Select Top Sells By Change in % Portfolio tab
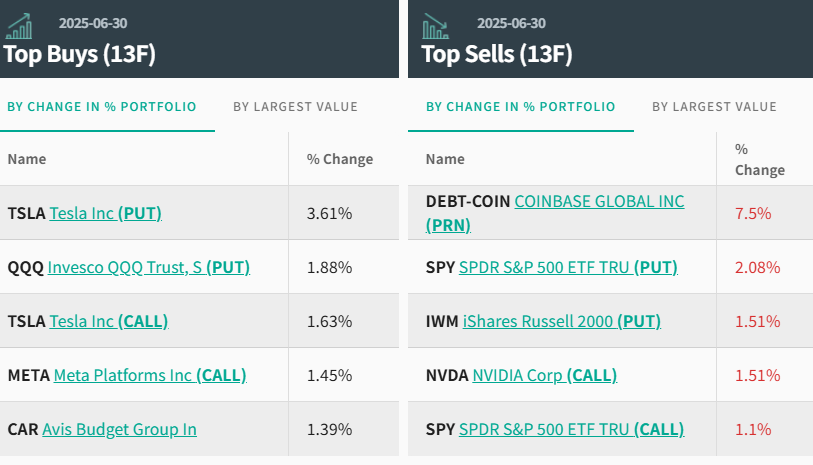This screenshot has height=465, width=813. pyautogui.click(x=520, y=107)
